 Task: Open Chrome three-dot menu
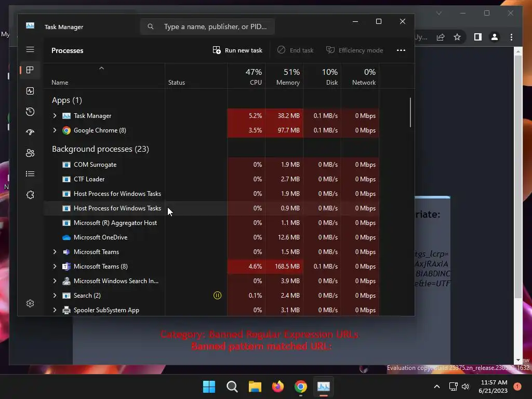[x=511, y=37]
